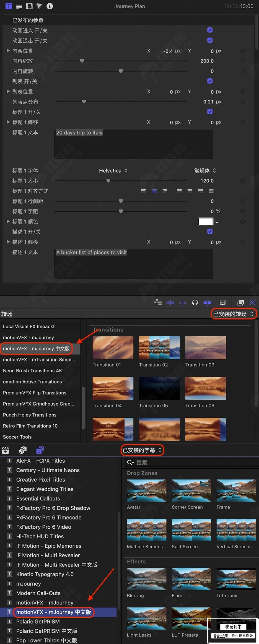Click the white 标题 1 颜色 swatch
Viewport: 259px width, 644px height.
click(x=206, y=222)
